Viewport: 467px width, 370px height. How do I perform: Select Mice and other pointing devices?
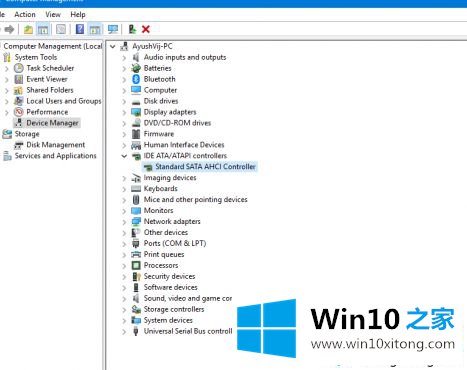pyautogui.click(x=195, y=200)
